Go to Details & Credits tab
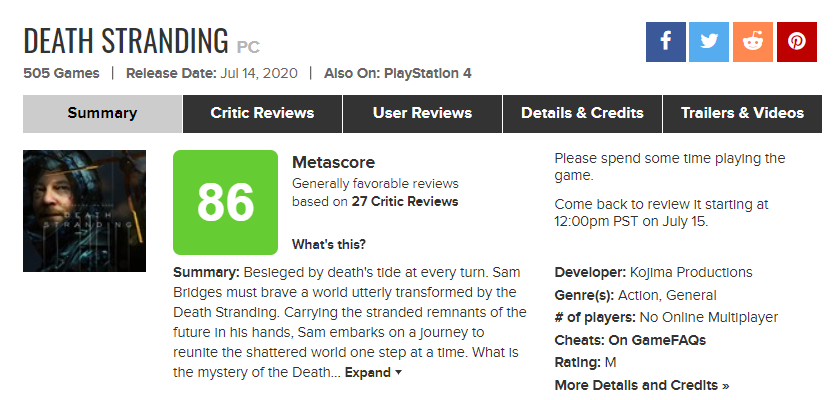 click(582, 113)
